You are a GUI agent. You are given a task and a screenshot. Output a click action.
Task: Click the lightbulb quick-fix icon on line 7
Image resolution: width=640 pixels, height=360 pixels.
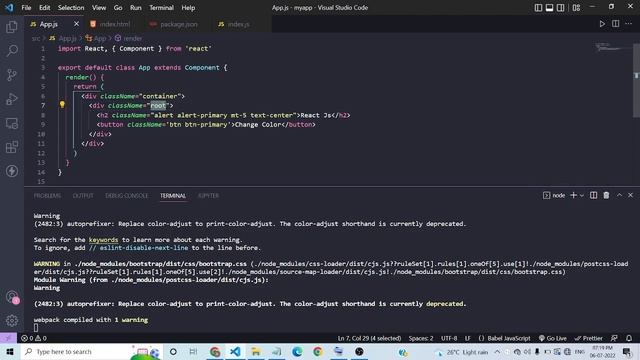[62, 105]
